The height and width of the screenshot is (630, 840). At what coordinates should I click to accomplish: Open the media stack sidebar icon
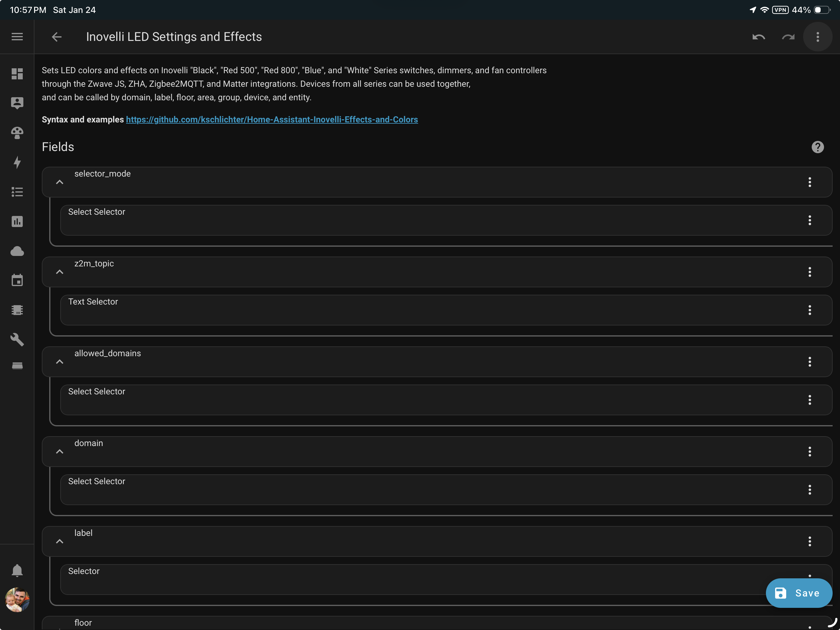(17, 366)
